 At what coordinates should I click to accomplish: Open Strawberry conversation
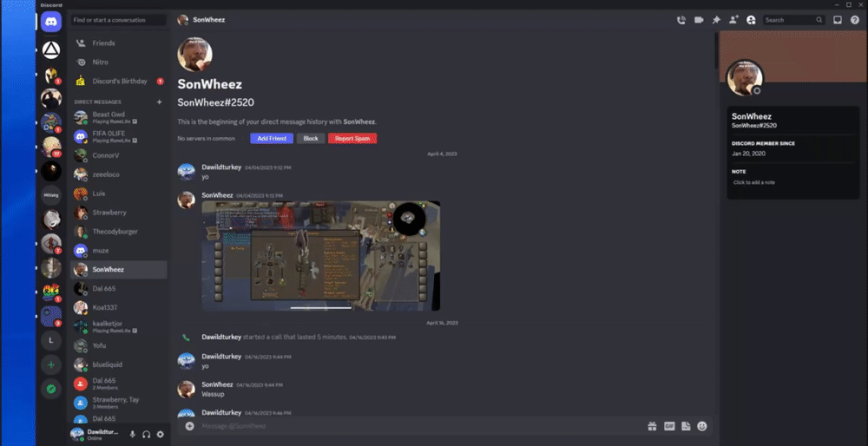coord(119,213)
